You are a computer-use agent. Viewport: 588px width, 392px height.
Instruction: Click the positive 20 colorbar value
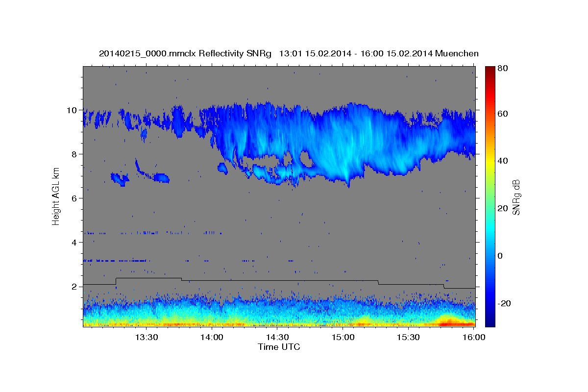click(x=502, y=208)
